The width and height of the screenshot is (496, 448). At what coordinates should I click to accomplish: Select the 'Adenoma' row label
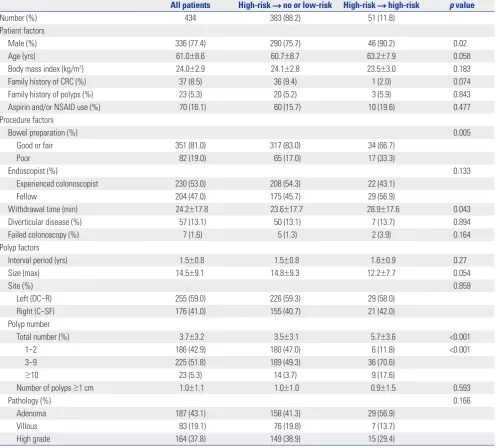31,413
